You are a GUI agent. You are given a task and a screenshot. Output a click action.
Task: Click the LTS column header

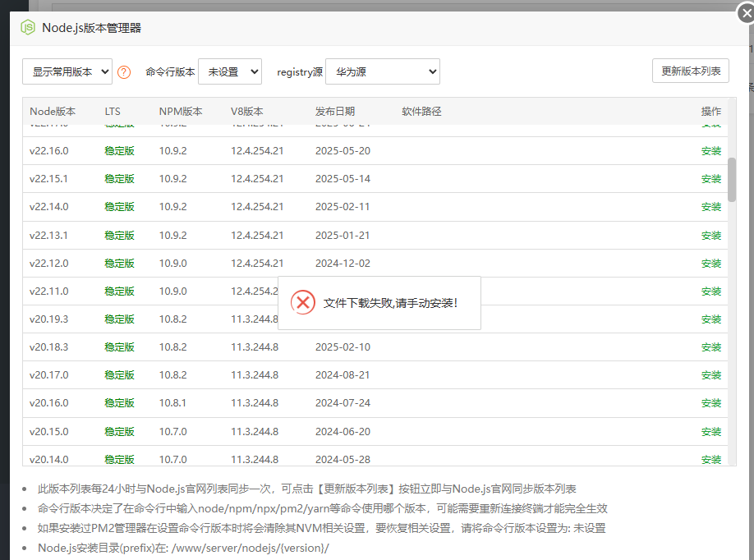tap(113, 112)
